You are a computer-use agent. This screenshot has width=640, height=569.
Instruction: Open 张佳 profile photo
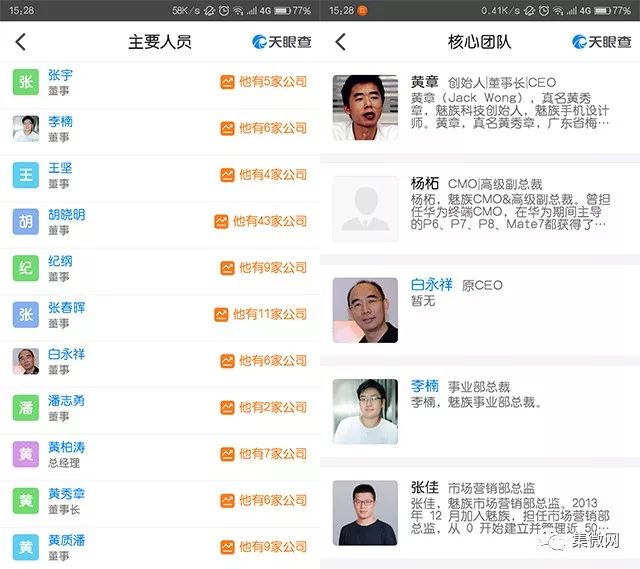[365, 513]
